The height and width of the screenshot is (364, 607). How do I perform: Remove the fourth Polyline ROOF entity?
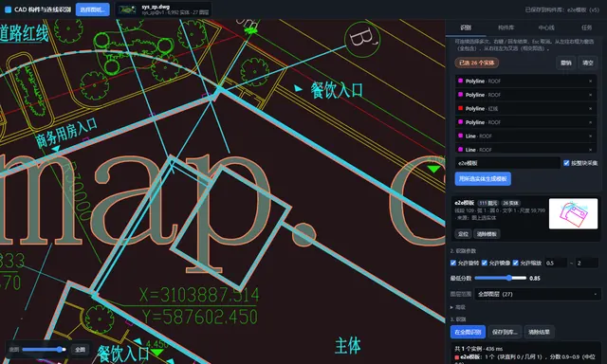[590, 122]
